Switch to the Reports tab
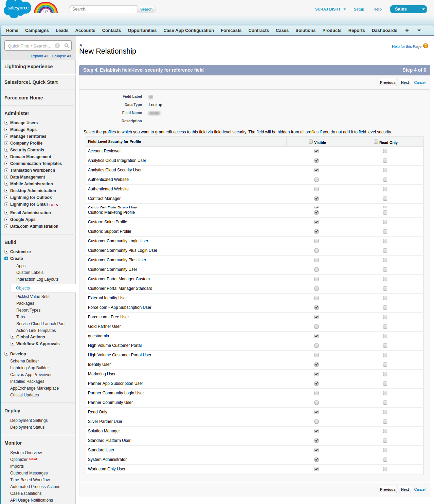 point(356,31)
